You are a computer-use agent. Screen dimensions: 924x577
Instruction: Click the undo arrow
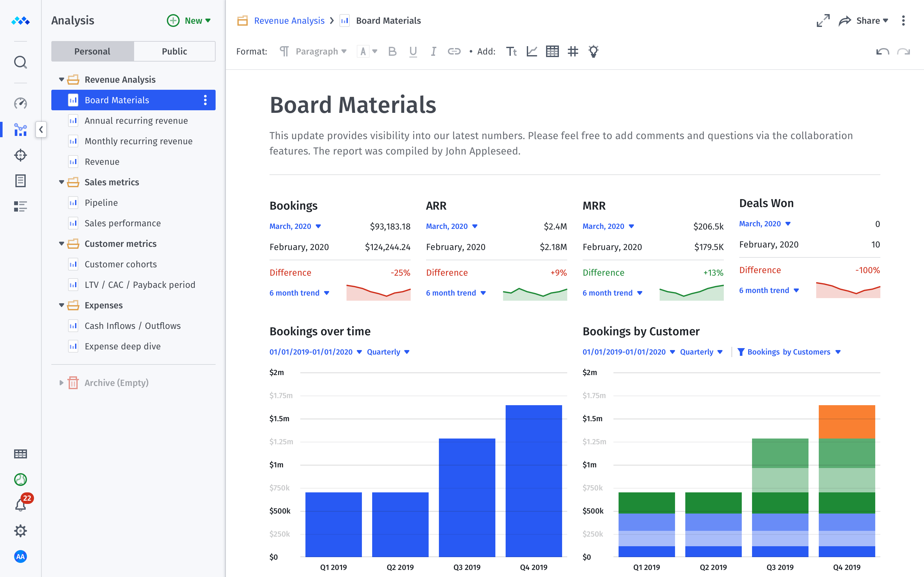(x=882, y=52)
